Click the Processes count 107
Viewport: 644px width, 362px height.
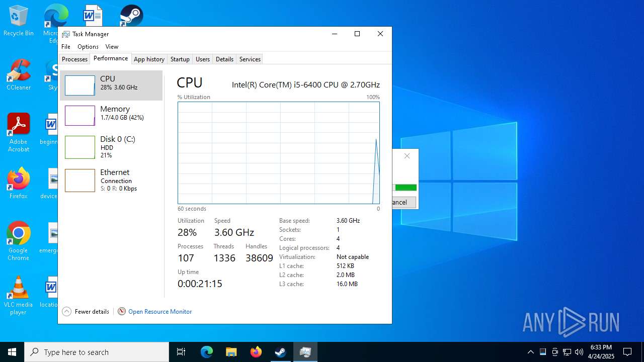tap(186, 258)
